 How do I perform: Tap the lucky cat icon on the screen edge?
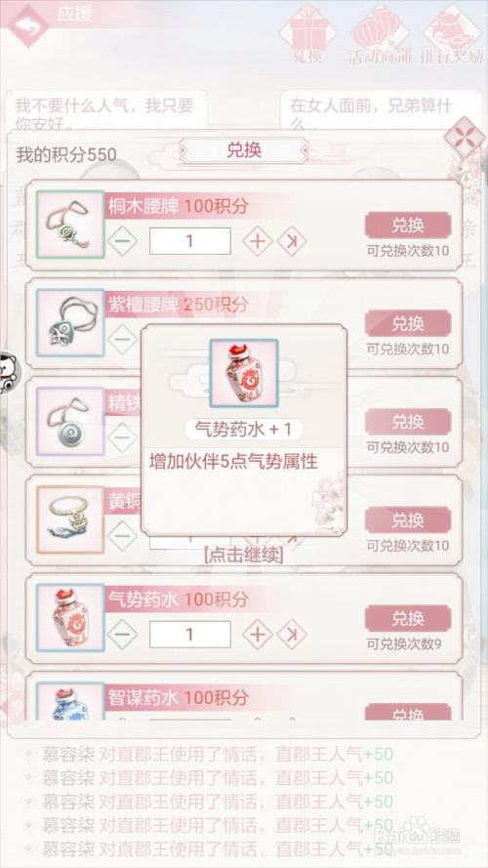tap(10, 373)
